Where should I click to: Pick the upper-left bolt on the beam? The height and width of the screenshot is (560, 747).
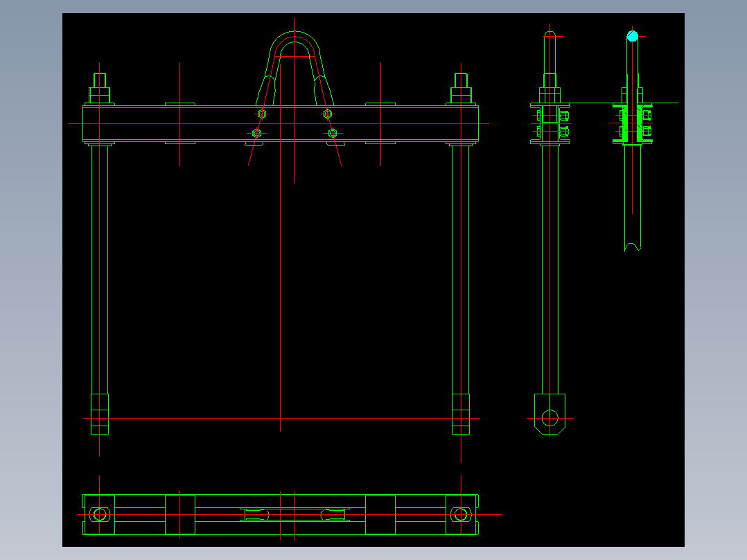262,114
